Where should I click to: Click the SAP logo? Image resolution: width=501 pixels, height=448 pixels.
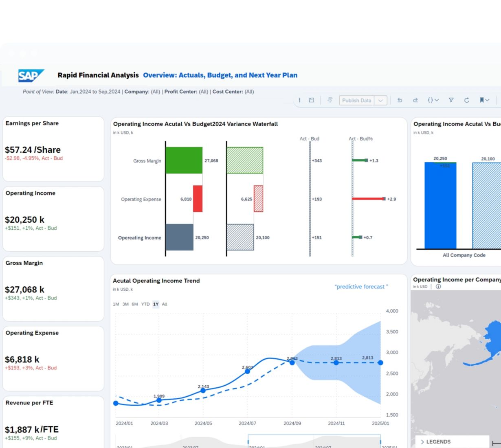click(31, 76)
